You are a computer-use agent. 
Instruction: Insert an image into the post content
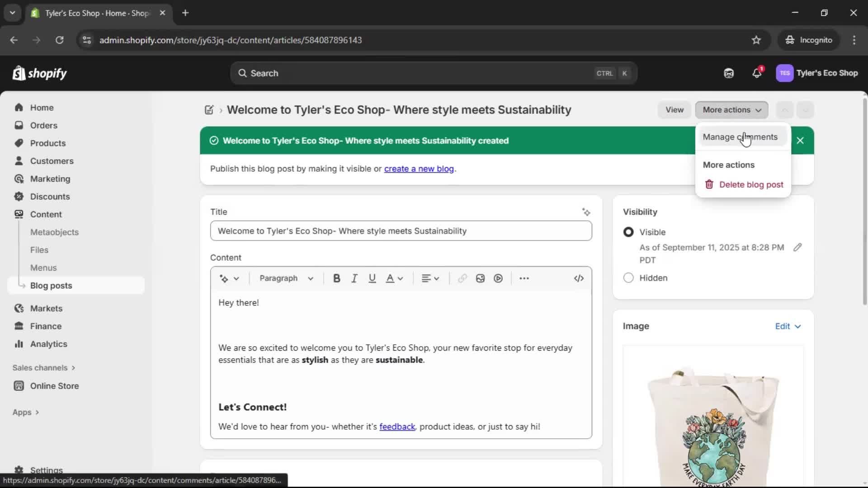coord(480,278)
